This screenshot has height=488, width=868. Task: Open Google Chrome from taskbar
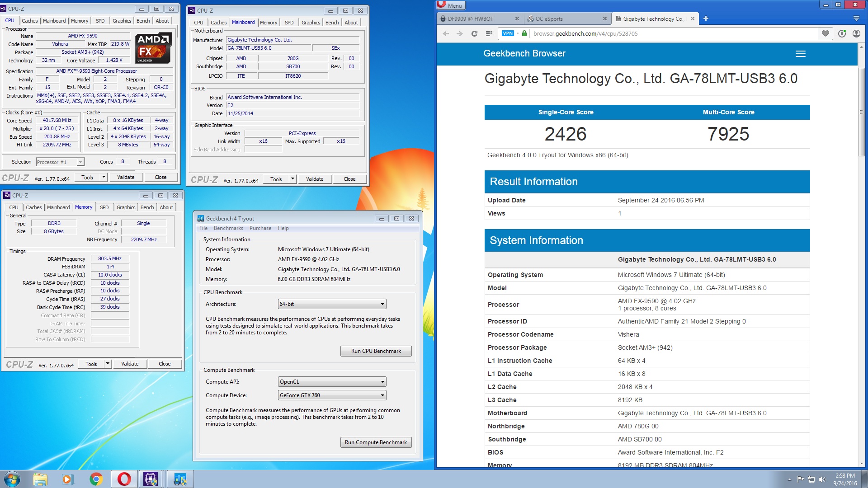pyautogui.click(x=96, y=479)
